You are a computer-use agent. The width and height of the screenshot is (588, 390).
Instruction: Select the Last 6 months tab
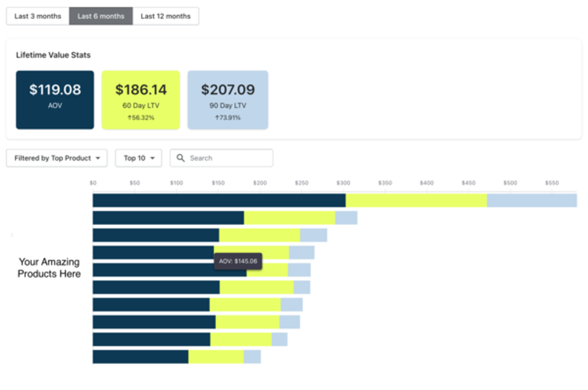[x=101, y=16]
